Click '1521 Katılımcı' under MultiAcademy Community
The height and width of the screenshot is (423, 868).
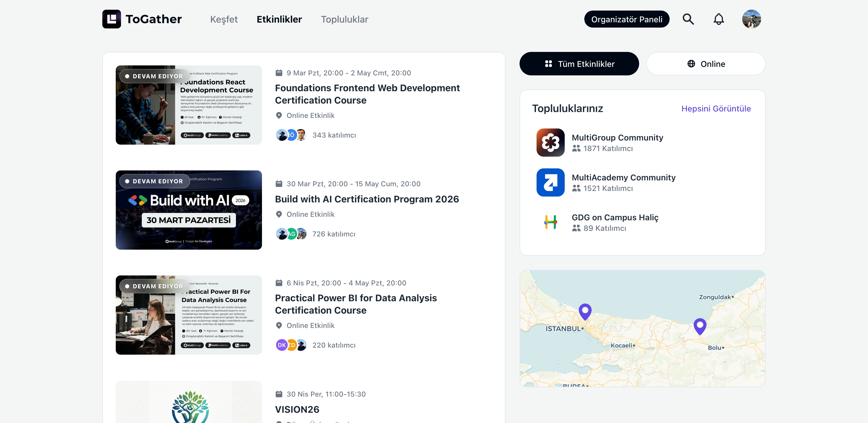pyautogui.click(x=608, y=188)
